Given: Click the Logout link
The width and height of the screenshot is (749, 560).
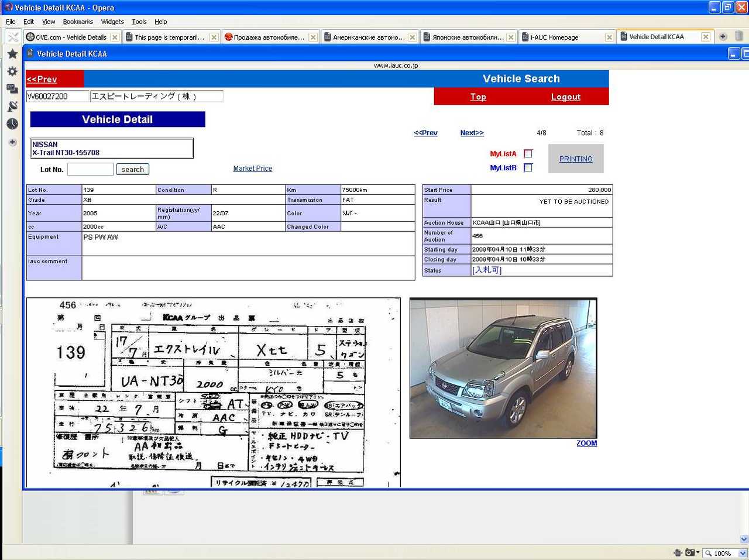Looking at the screenshot, I should point(566,97).
